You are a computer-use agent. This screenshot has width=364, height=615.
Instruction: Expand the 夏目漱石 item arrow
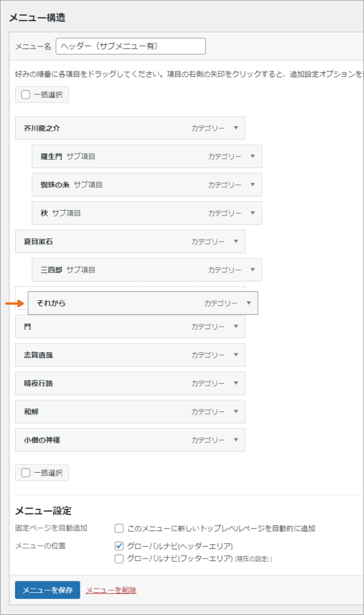click(235, 241)
